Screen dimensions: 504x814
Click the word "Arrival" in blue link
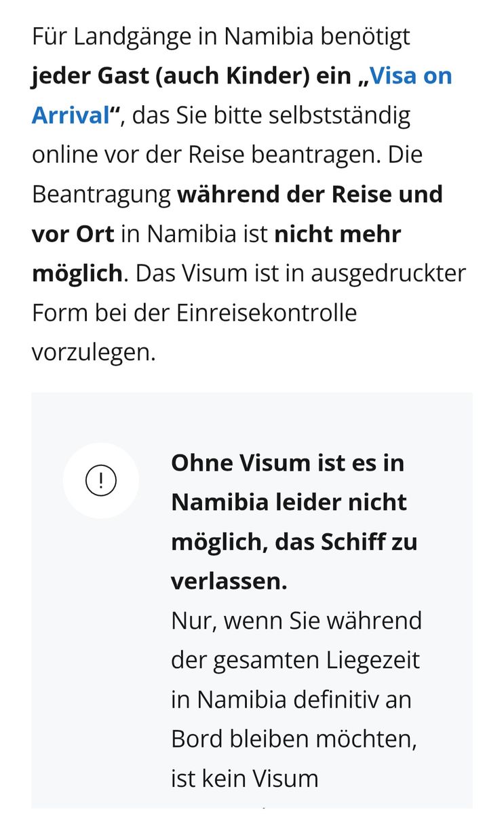coord(71,115)
